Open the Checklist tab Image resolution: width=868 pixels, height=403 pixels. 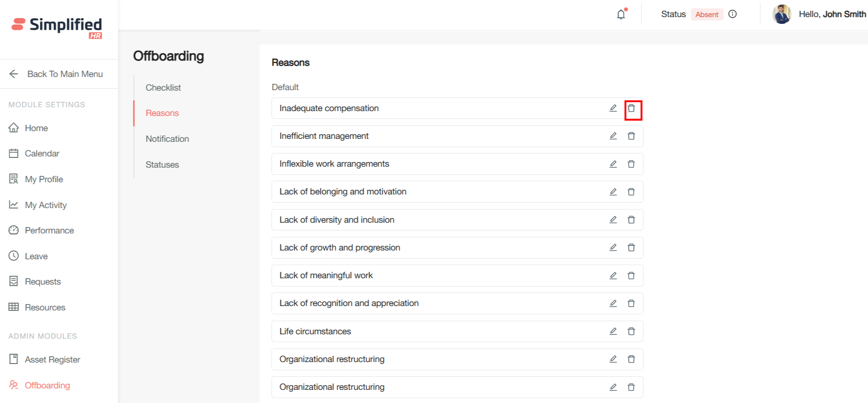163,88
